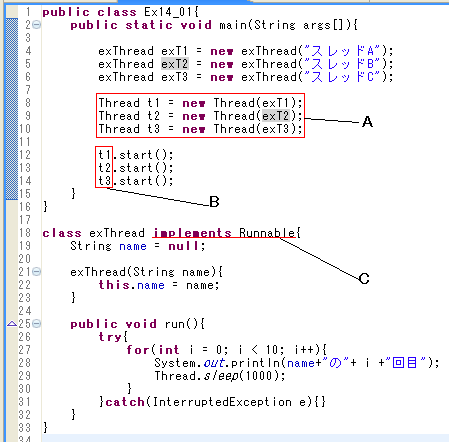Collapse the exThread constructor fold on line 21

tap(37, 272)
